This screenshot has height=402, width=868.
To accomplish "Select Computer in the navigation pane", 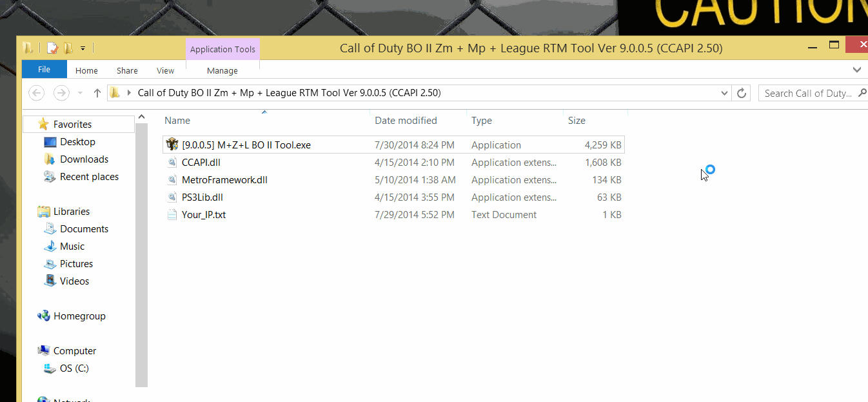I will click(75, 351).
